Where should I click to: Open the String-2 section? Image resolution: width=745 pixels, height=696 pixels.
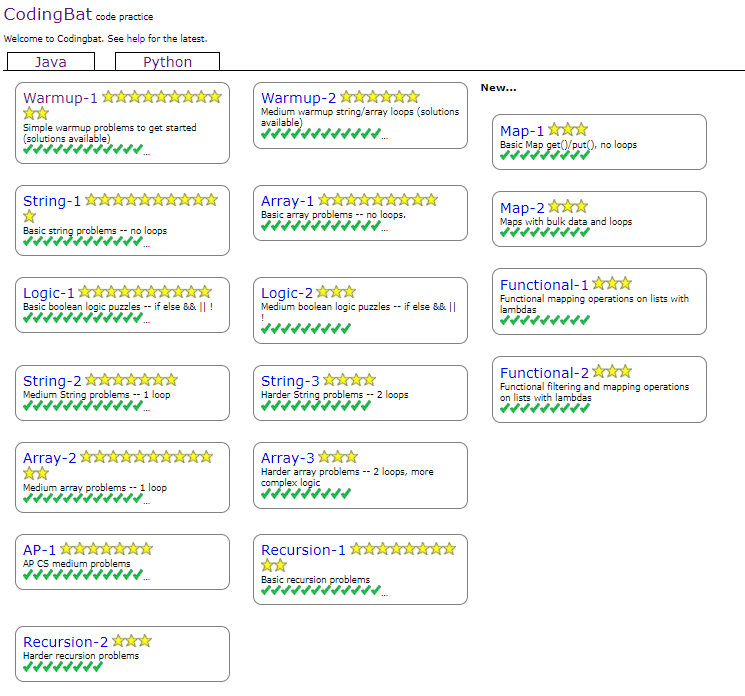pyautogui.click(x=52, y=381)
